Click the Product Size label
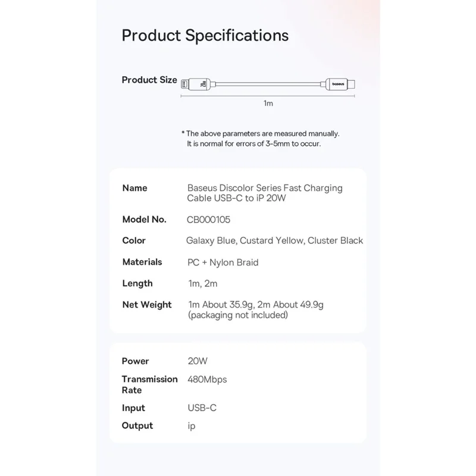476x476 pixels. 149,80
